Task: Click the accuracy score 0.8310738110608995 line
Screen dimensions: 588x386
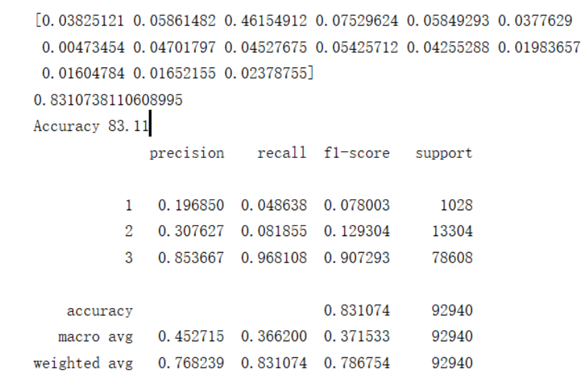Action: pyautogui.click(x=108, y=100)
